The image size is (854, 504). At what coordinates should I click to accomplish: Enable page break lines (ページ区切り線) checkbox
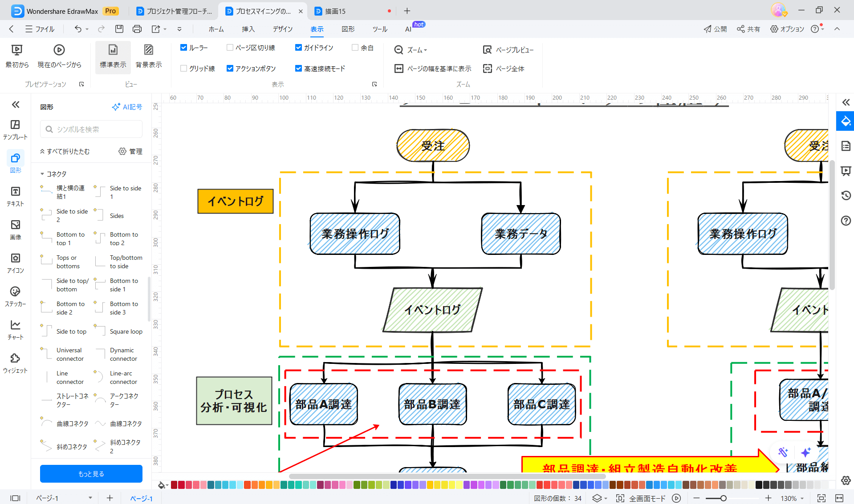pyautogui.click(x=230, y=48)
